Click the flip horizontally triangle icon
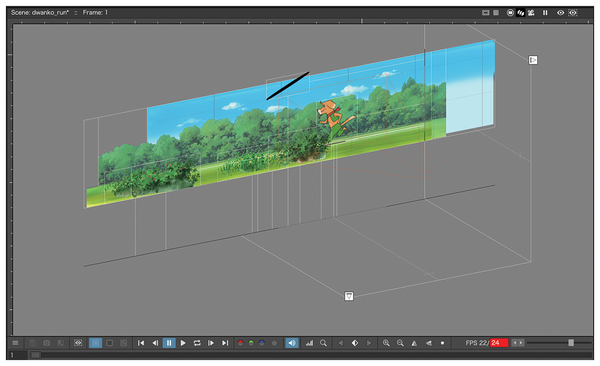 coord(414,343)
